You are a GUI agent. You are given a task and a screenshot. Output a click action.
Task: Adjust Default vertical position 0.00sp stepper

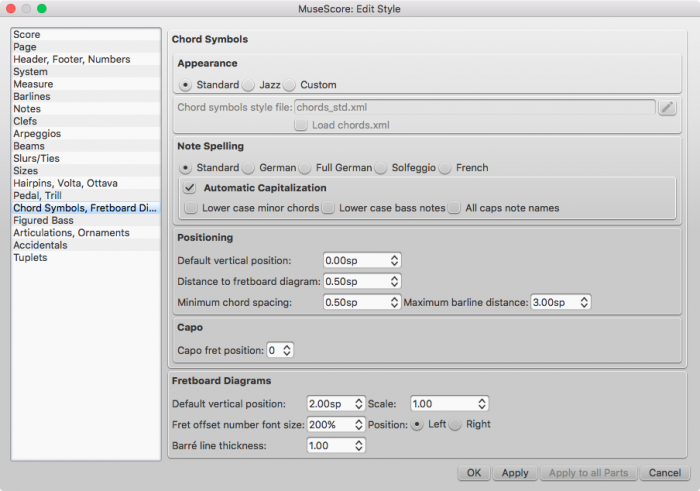point(394,261)
